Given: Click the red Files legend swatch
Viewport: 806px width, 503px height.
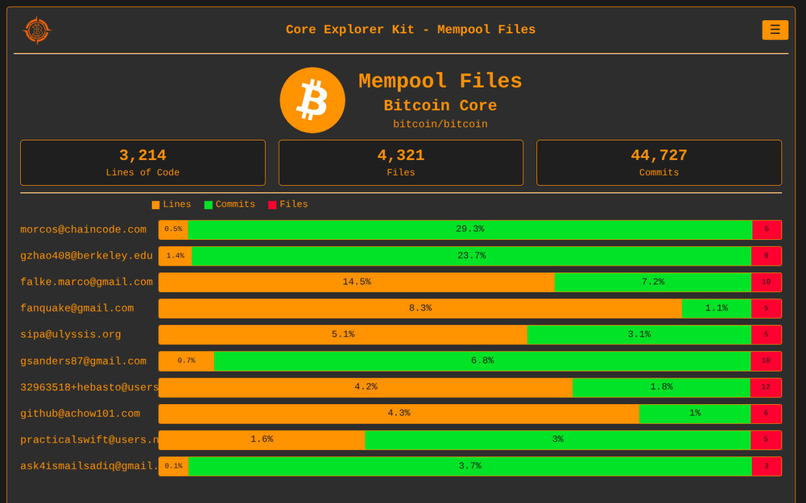Looking at the screenshot, I should coord(272,205).
